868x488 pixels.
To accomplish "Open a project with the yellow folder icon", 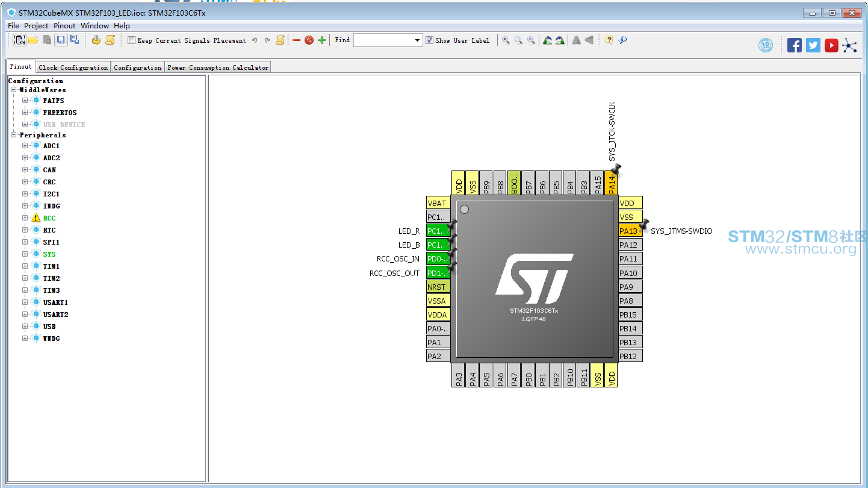I will (x=33, y=40).
